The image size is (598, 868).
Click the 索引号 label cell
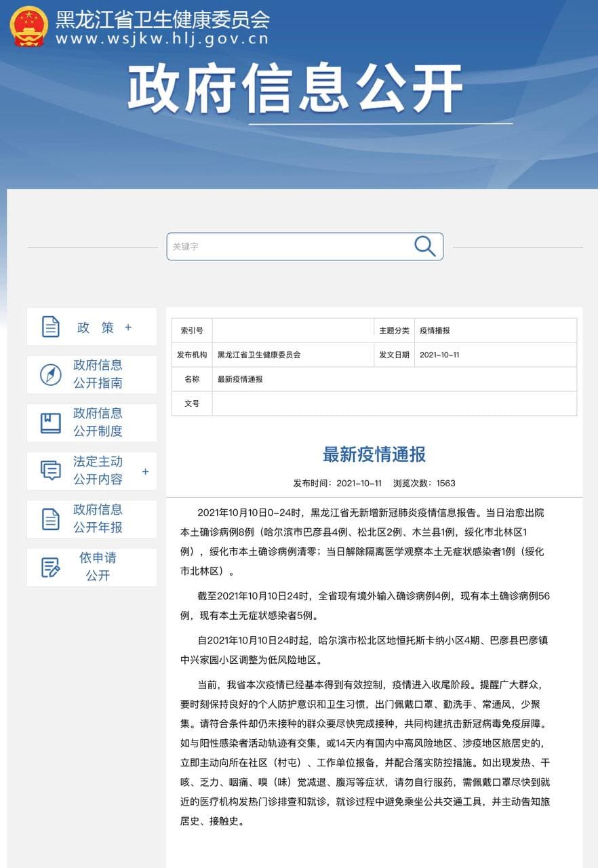(192, 330)
